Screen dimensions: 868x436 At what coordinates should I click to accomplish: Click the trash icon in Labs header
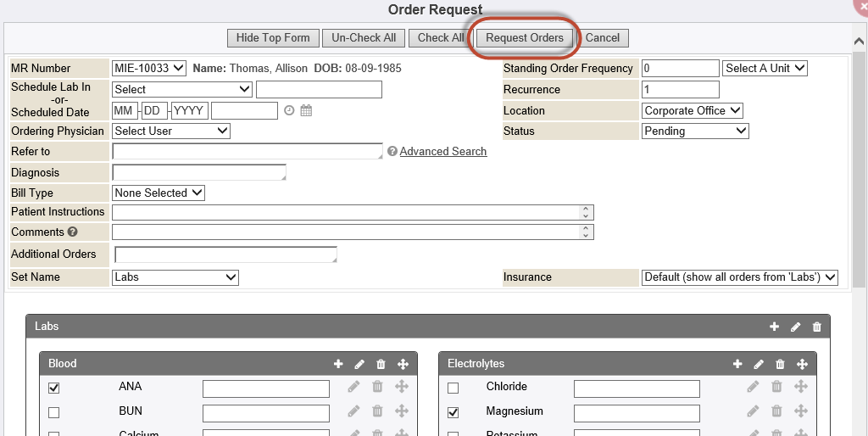pyautogui.click(x=817, y=327)
